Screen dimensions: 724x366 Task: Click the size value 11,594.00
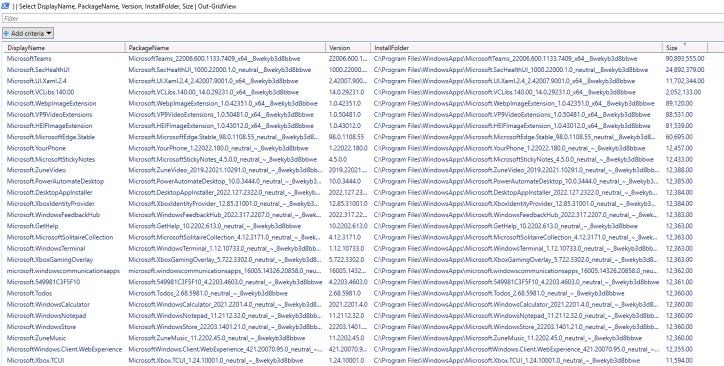679,360
